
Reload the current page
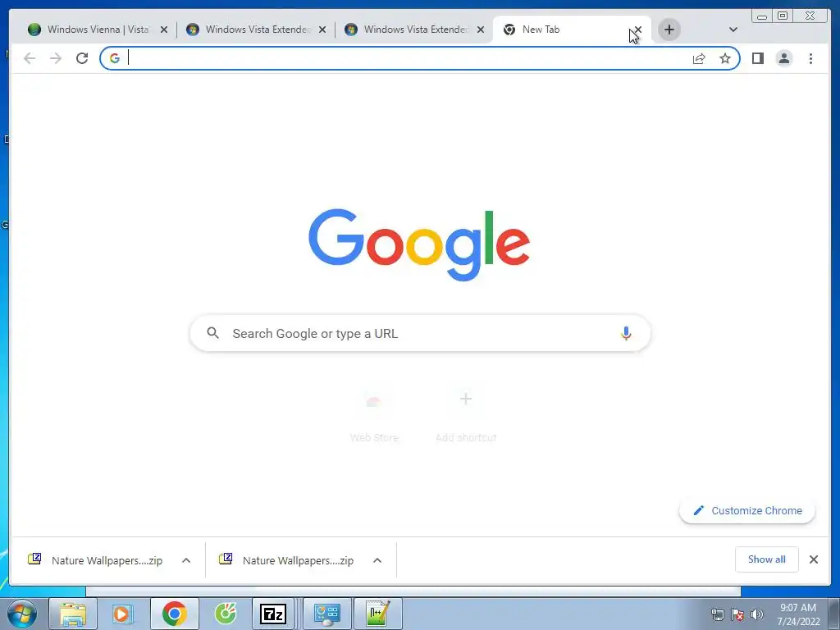(x=82, y=58)
